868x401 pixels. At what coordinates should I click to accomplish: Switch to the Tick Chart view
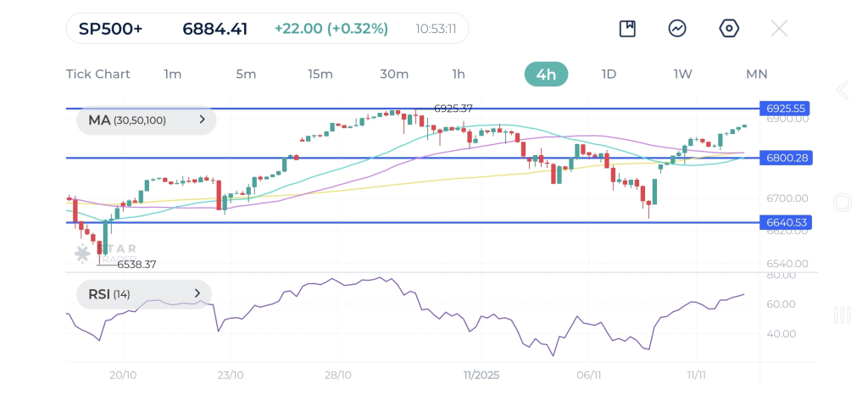[x=98, y=74]
